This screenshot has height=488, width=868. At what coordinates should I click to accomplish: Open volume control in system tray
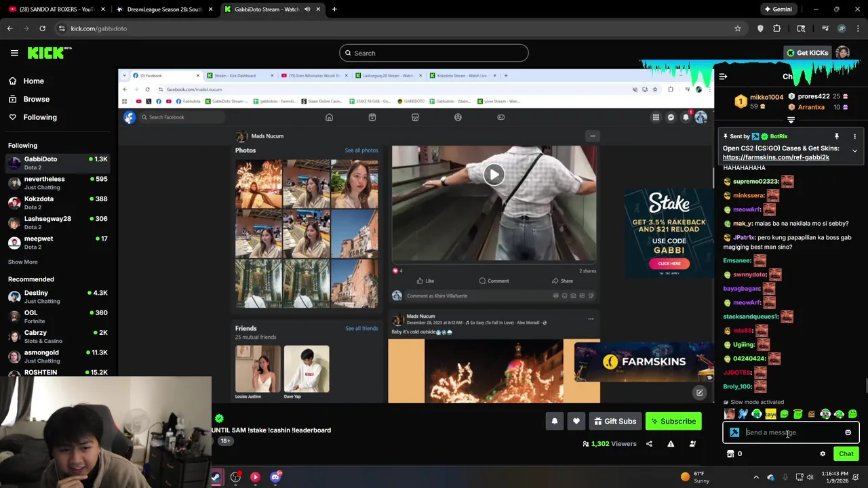[x=810, y=477]
